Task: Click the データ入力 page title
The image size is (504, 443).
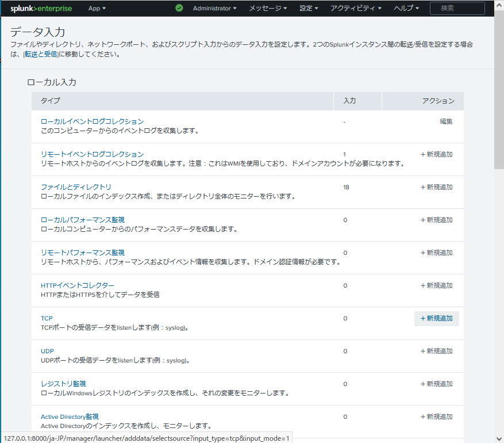Action: point(37,32)
